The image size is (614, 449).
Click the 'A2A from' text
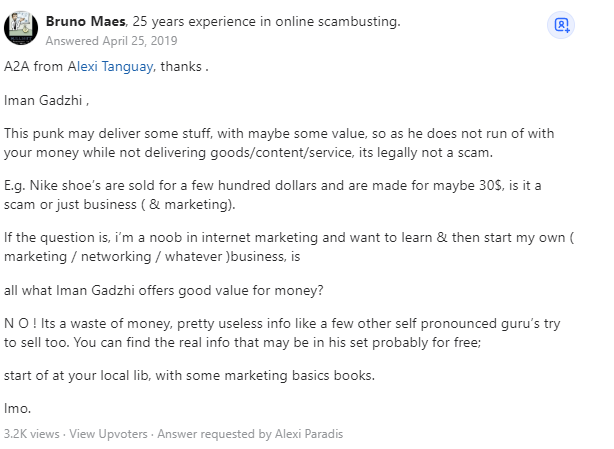(x=33, y=67)
